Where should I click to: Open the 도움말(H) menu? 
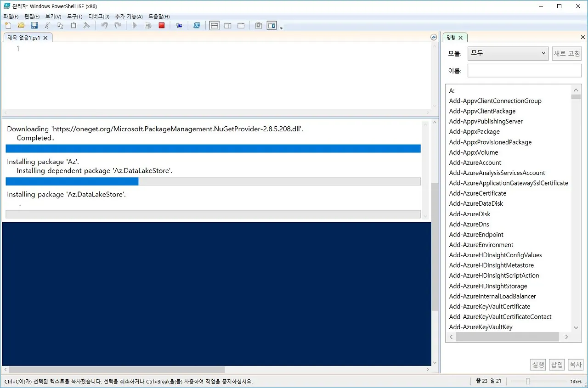click(159, 17)
